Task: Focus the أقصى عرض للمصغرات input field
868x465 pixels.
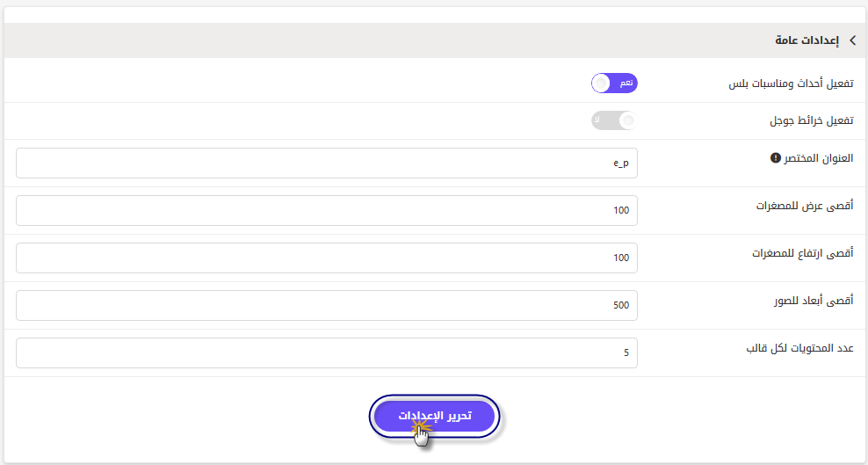Action: point(327,210)
